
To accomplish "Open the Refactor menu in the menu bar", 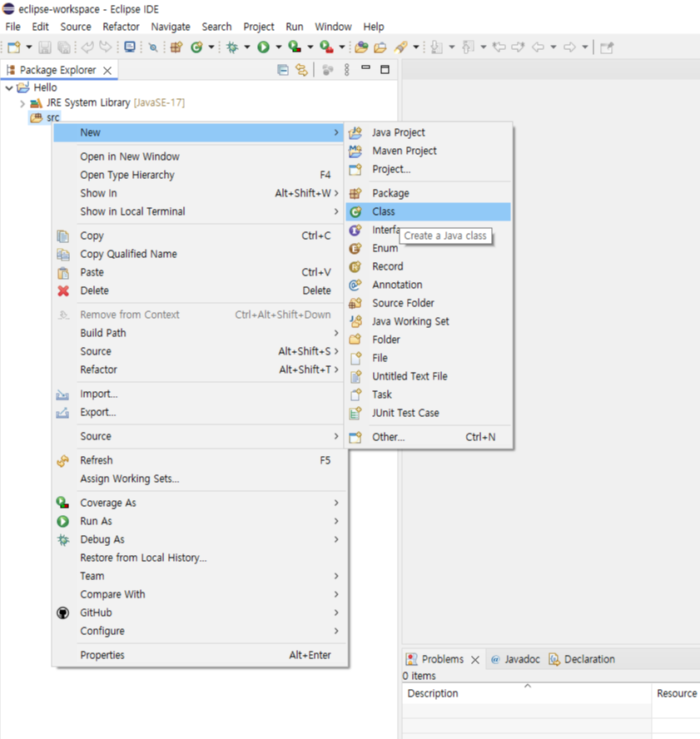I will pos(122,27).
